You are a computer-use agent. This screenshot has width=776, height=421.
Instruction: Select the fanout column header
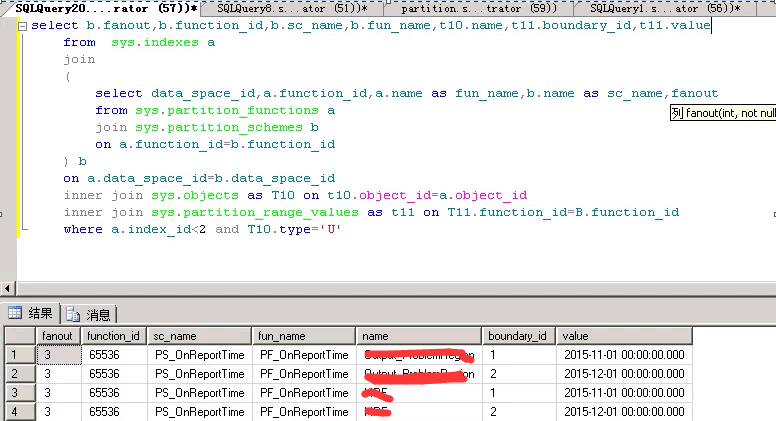pyautogui.click(x=58, y=336)
